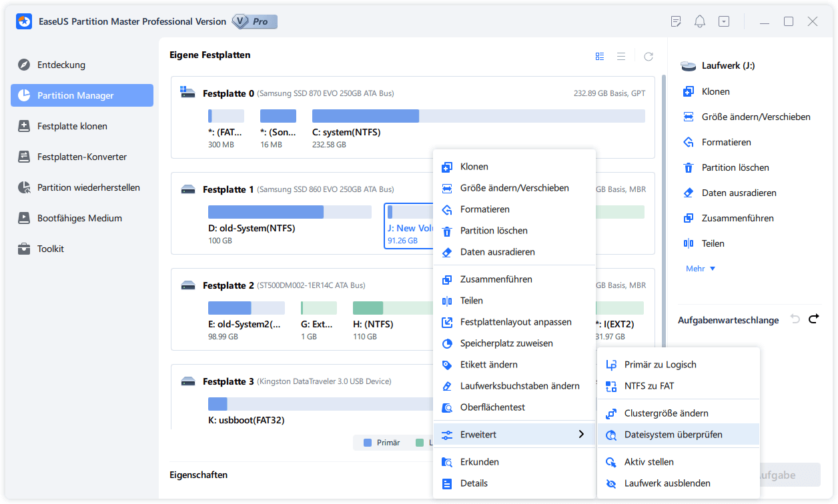The width and height of the screenshot is (838, 504).
Task: Click the Oberflächentest icon in the context menu
Action: coord(447,407)
